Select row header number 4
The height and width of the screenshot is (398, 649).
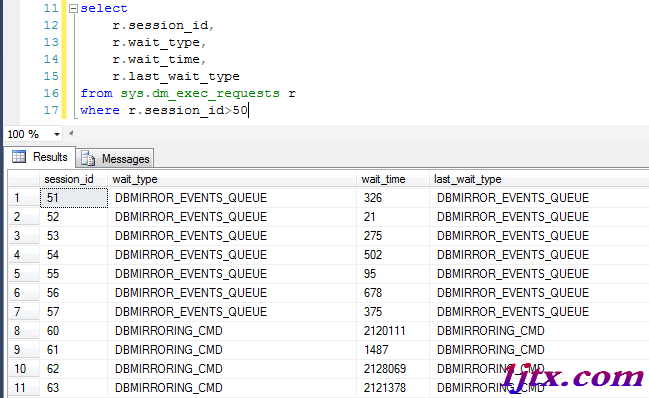pos(24,255)
